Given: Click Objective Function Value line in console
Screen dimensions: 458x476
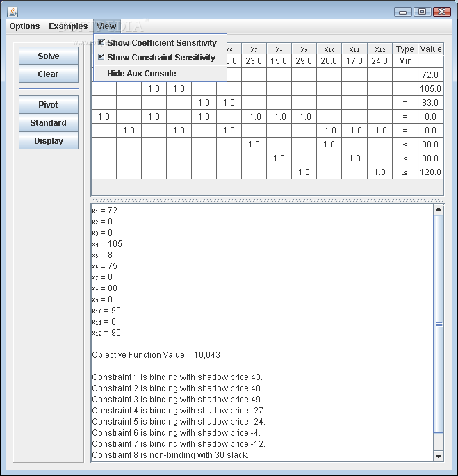Looking at the screenshot, I should point(156,355).
